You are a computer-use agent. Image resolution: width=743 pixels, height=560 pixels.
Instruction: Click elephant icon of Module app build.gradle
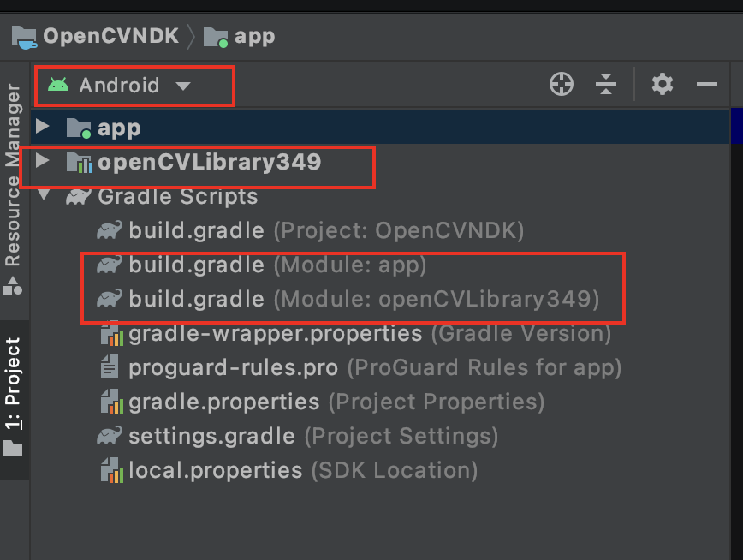pyautogui.click(x=110, y=265)
